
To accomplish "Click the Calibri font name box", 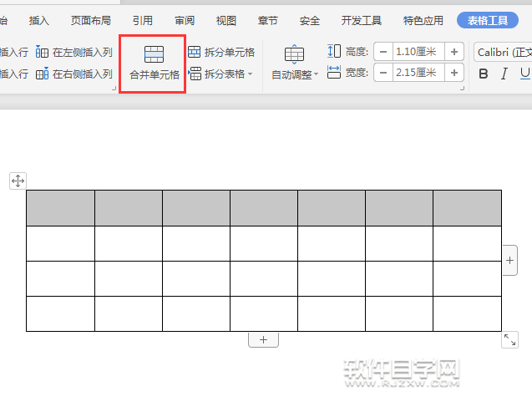I will (x=503, y=53).
